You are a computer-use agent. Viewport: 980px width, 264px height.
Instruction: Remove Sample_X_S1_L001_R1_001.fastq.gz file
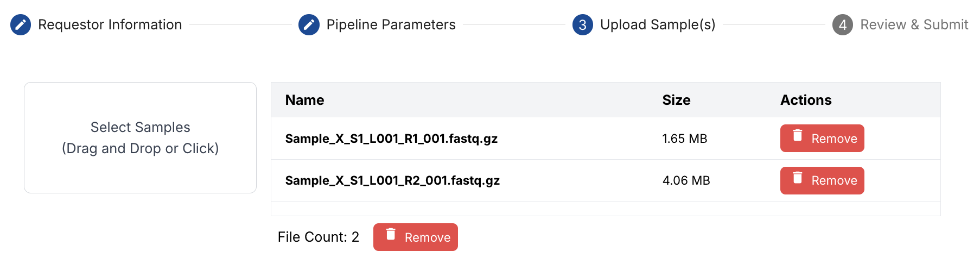822,139
